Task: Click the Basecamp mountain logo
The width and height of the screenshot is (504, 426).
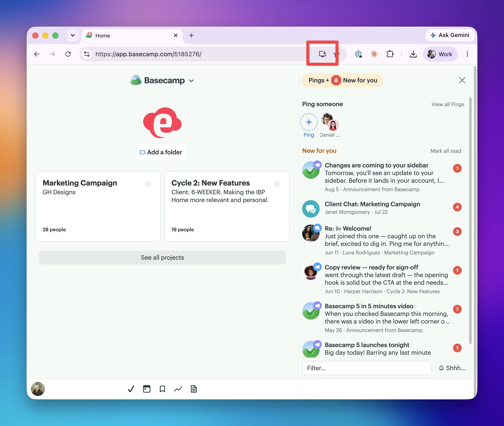Action: [x=136, y=80]
